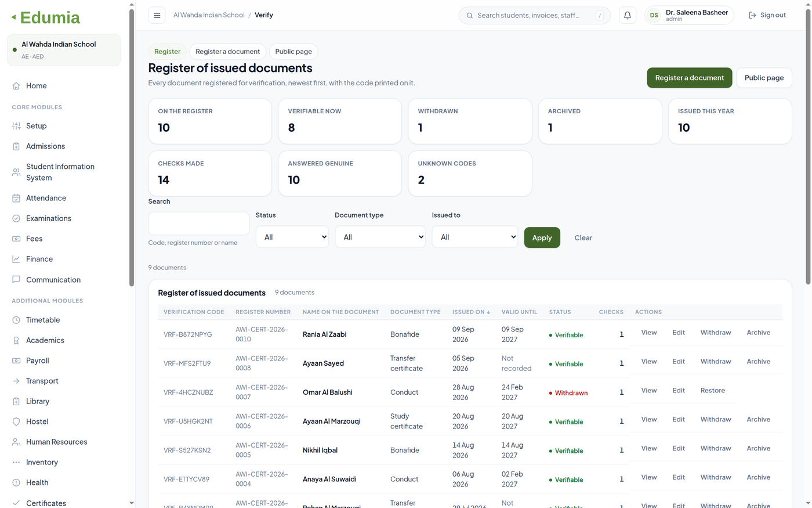Click the code/name Search input field
Image resolution: width=812 pixels, height=508 pixels.
[199, 224]
